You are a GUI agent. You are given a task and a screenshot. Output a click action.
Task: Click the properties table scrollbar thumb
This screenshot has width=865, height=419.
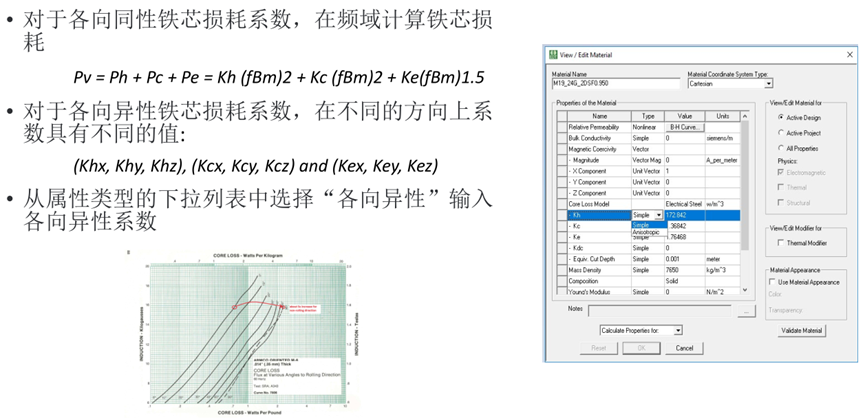(745, 185)
